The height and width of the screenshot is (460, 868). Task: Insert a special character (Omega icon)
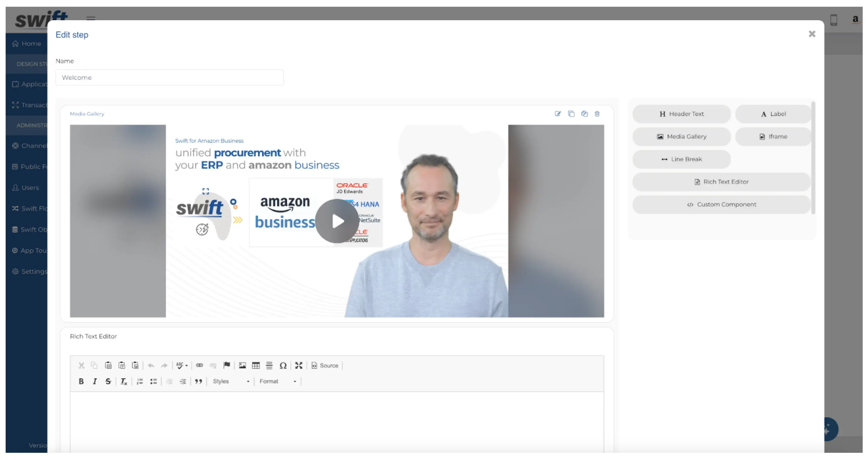[283, 365]
